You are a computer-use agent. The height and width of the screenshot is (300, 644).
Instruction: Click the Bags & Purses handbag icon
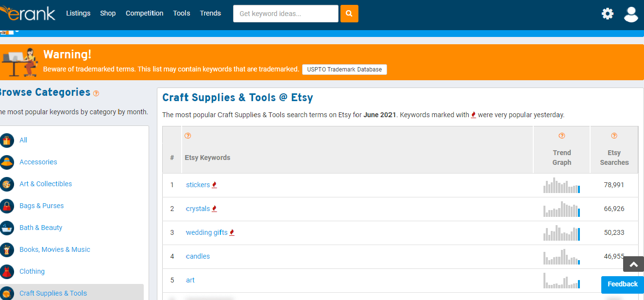tap(7, 206)
